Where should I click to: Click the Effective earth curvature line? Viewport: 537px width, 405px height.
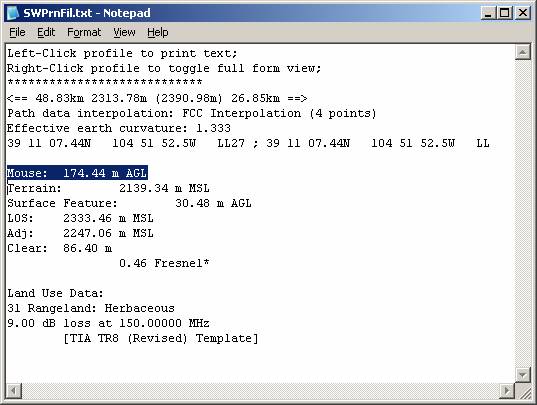tap(119, 128)
